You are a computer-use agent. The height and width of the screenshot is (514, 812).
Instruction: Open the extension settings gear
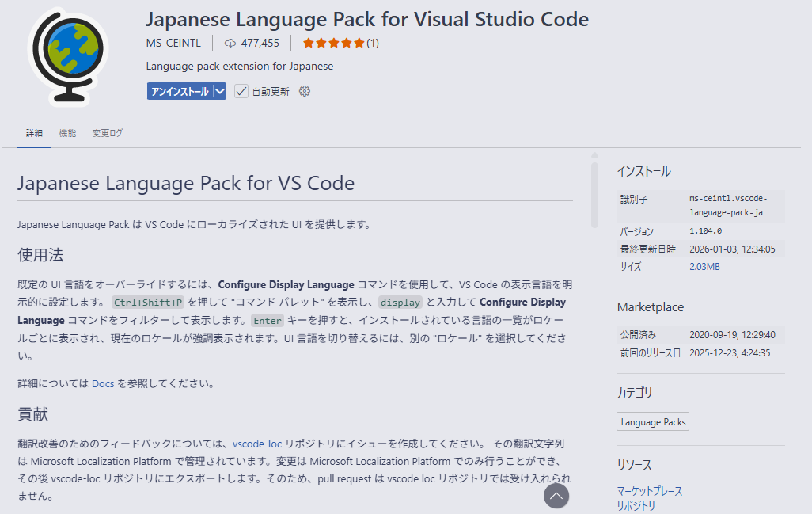[x=305, y=91]
